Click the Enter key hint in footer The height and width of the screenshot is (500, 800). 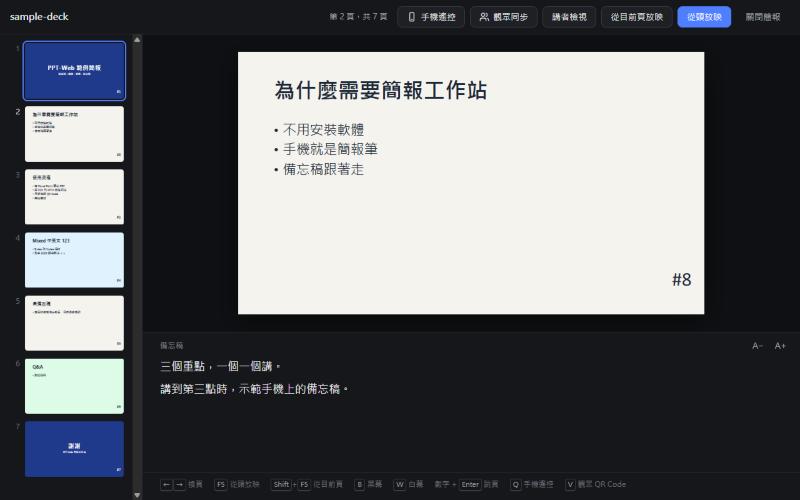470,484
